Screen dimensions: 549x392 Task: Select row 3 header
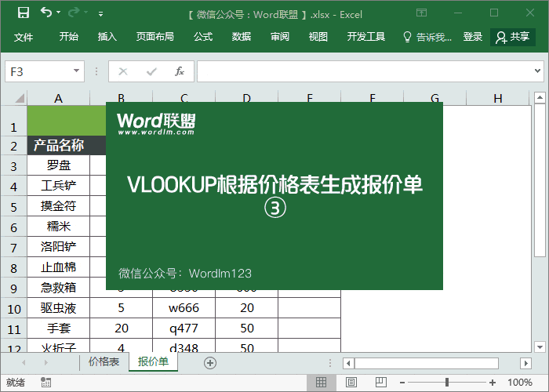tap(13, 166)
